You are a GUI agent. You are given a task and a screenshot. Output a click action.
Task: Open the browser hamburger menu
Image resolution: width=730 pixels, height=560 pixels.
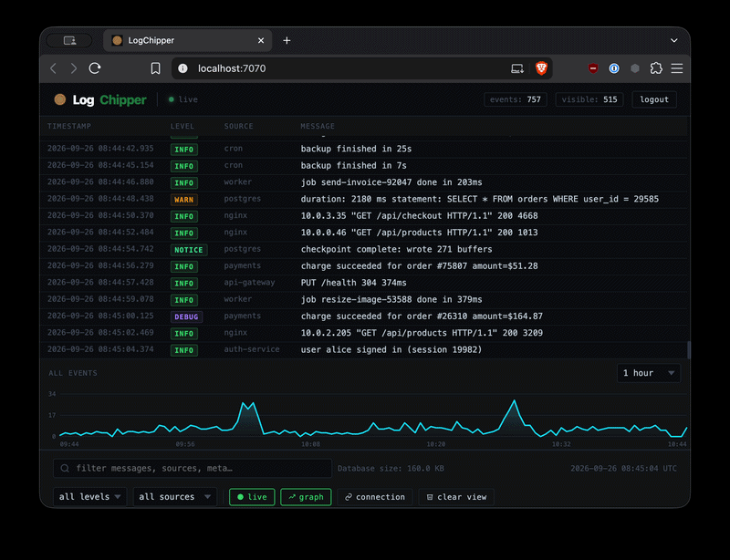pyautogui.click(x=677, y=68)
